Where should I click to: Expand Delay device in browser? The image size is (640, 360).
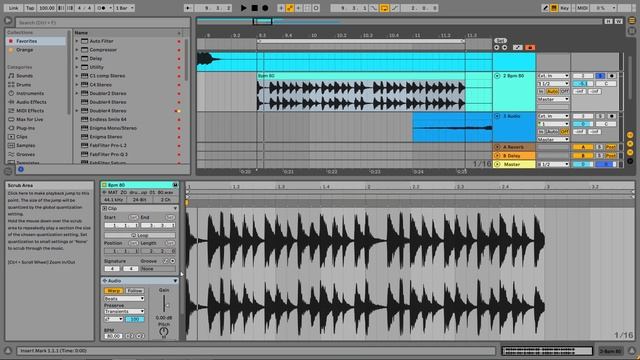pos(77,58)
